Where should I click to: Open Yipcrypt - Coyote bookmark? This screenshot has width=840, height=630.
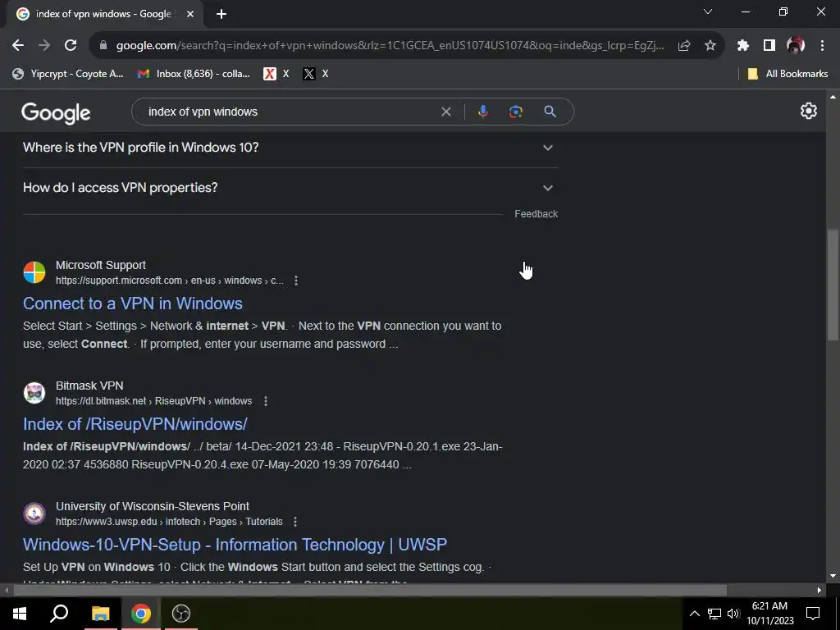click(x=68, y=74)
